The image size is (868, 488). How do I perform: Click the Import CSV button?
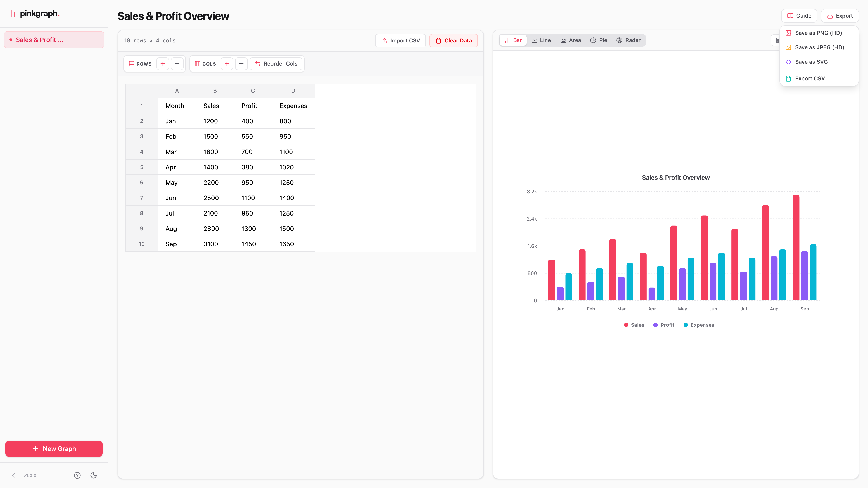400,41
